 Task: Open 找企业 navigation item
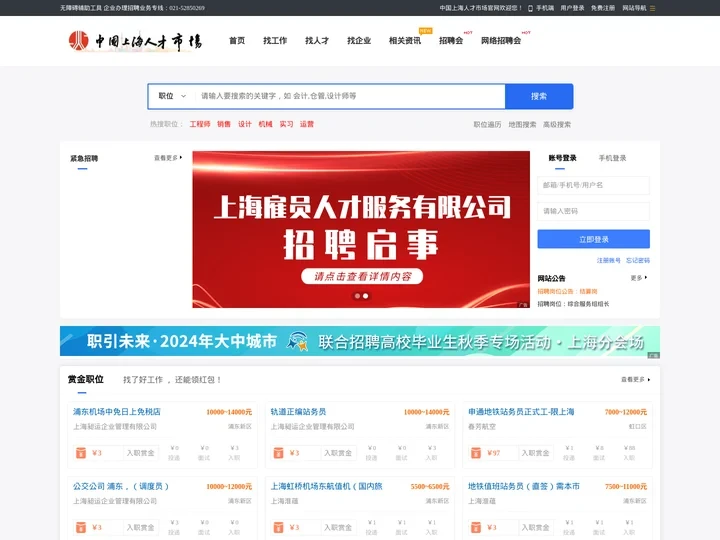coord(359,41)
